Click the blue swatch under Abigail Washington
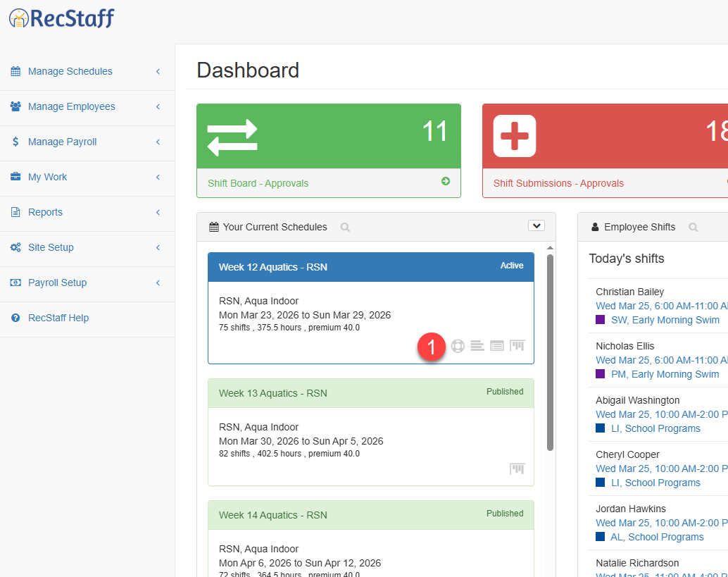The image size is (728, 577). (601, 428)
